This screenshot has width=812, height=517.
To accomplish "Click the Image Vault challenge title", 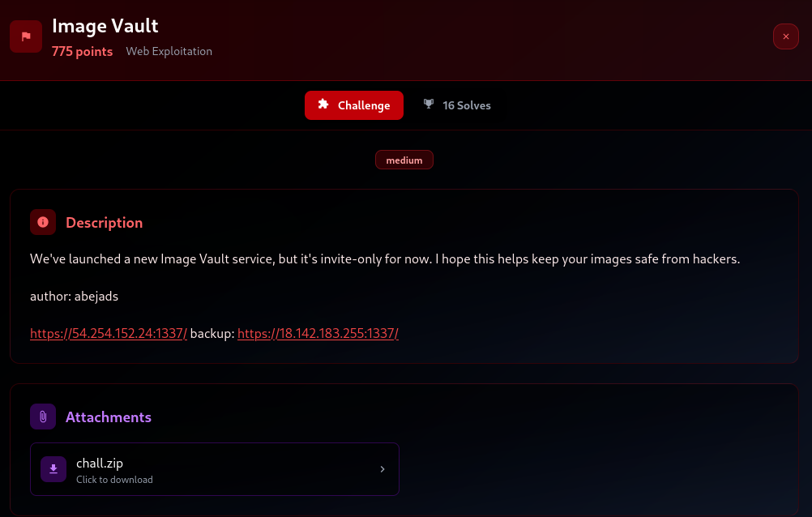I will coord(105,26).
